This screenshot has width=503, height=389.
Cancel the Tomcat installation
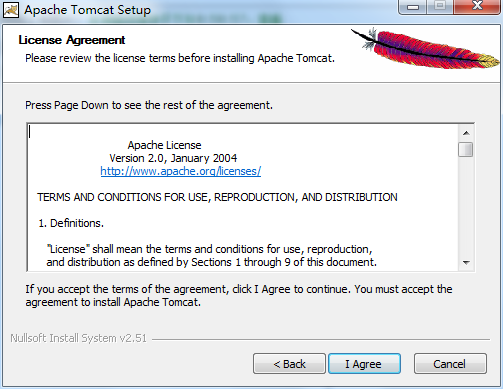[450, 364]
